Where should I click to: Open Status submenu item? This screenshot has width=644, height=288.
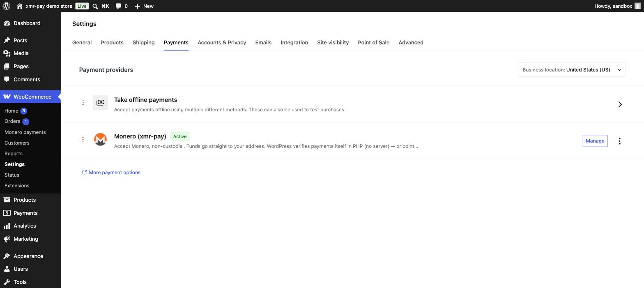tap(12, 175)
